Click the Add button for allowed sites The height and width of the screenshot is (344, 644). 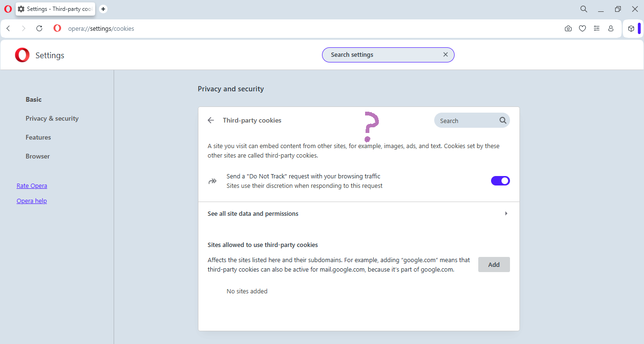(x=494, y=265)
